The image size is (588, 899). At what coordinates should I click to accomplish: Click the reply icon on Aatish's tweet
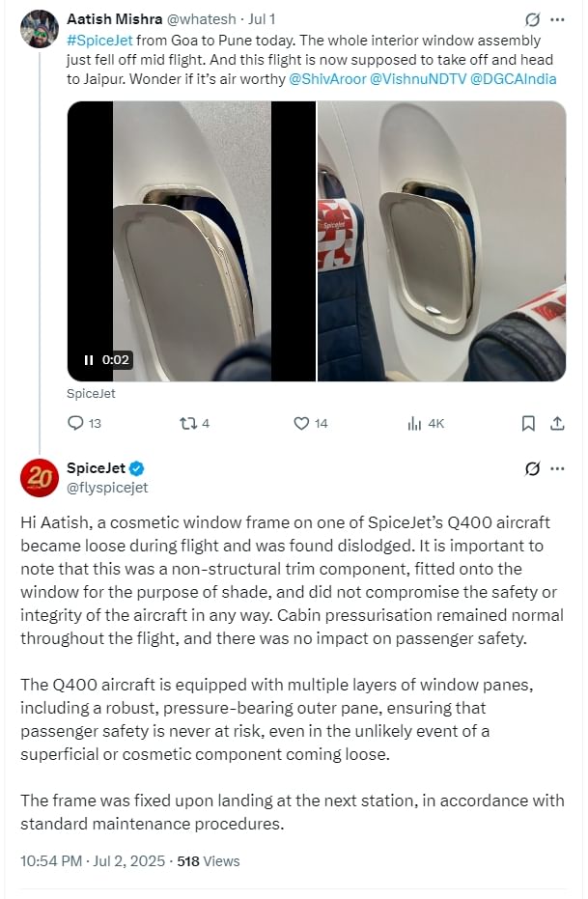pos(77,423)
